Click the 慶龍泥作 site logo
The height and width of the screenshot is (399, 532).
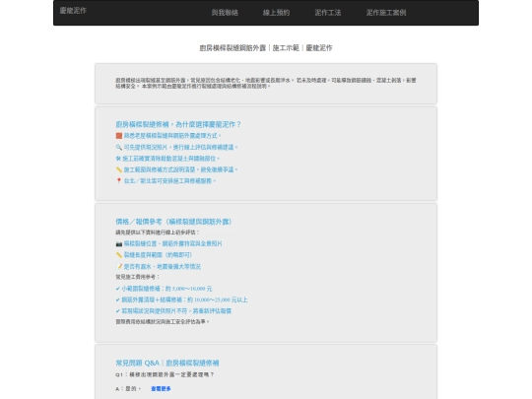[x=73, y=11]
